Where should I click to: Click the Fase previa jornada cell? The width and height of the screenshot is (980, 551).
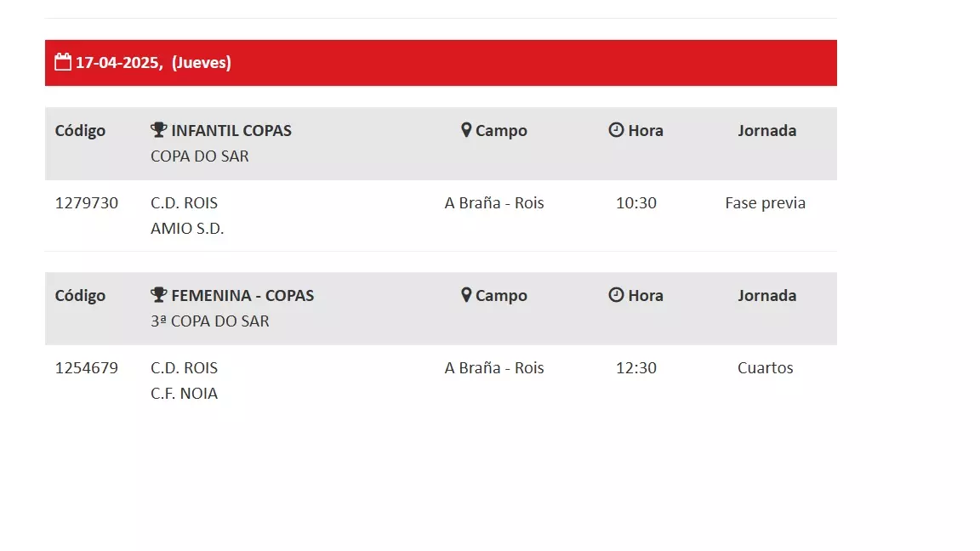766,203
